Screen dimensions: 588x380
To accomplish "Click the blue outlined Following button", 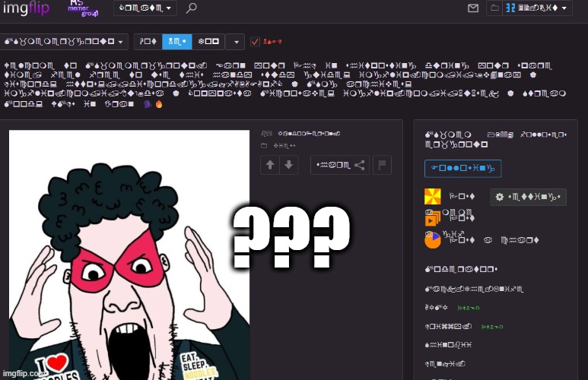I will pos(462,168).
